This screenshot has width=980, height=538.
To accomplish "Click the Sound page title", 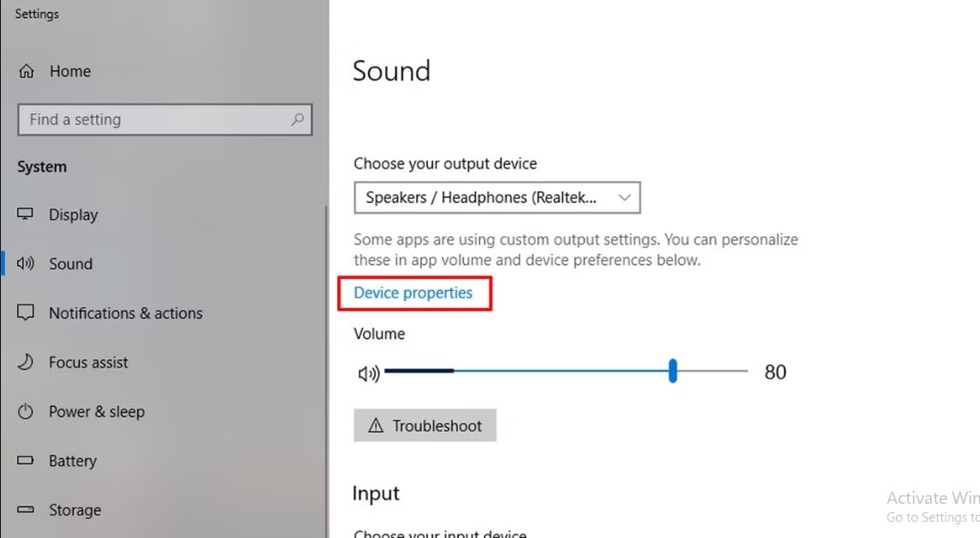I will pos(391,71).
